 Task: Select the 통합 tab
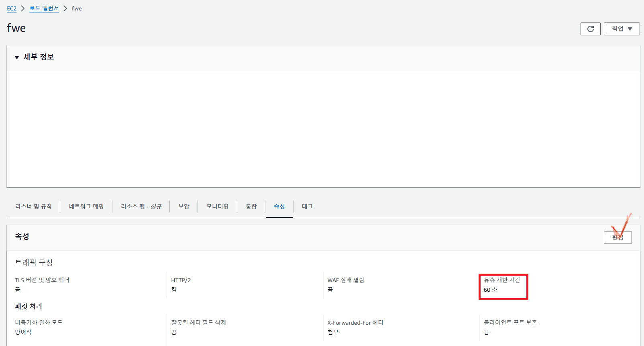[x=251, y=206]
